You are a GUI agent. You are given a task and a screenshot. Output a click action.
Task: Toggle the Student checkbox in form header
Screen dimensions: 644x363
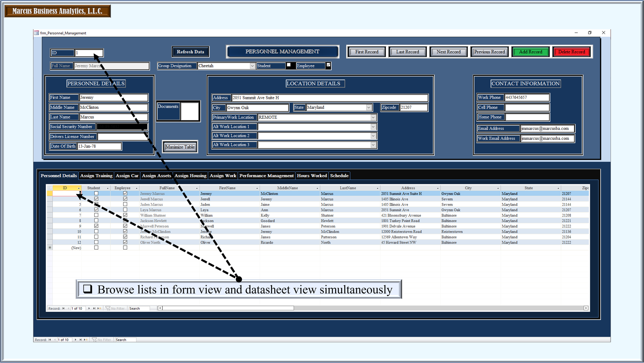(289, 65)
